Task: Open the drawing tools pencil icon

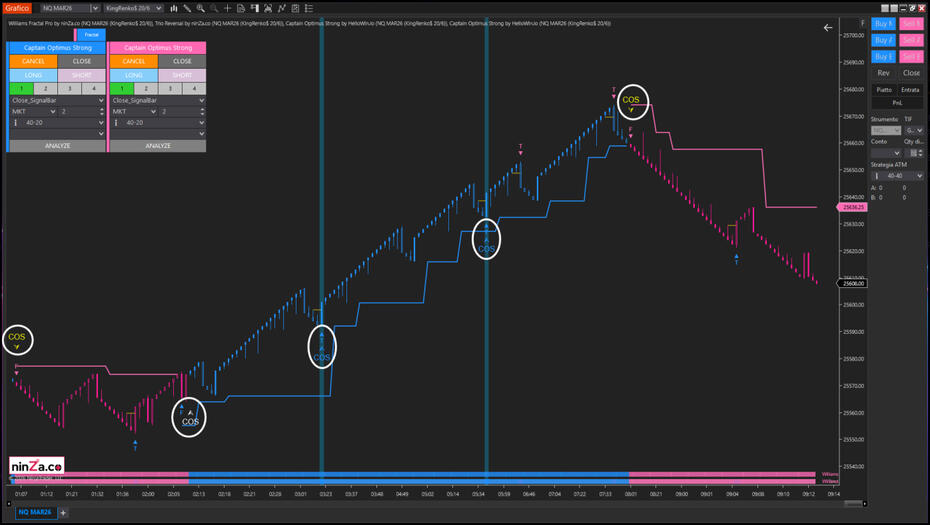Action: click(x=187, y=8)
